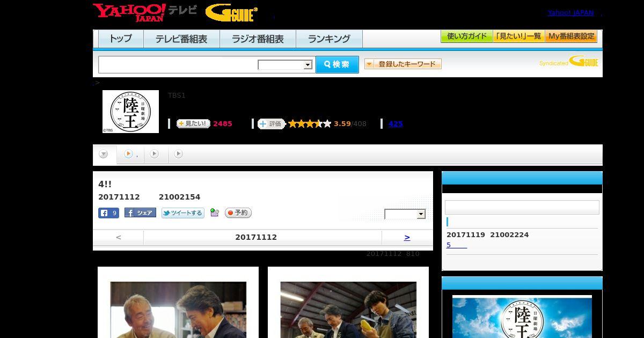This screenshot has height=338, width=644.
Task: Click the empty sidebar text box
Action: (x=522, y=208)
